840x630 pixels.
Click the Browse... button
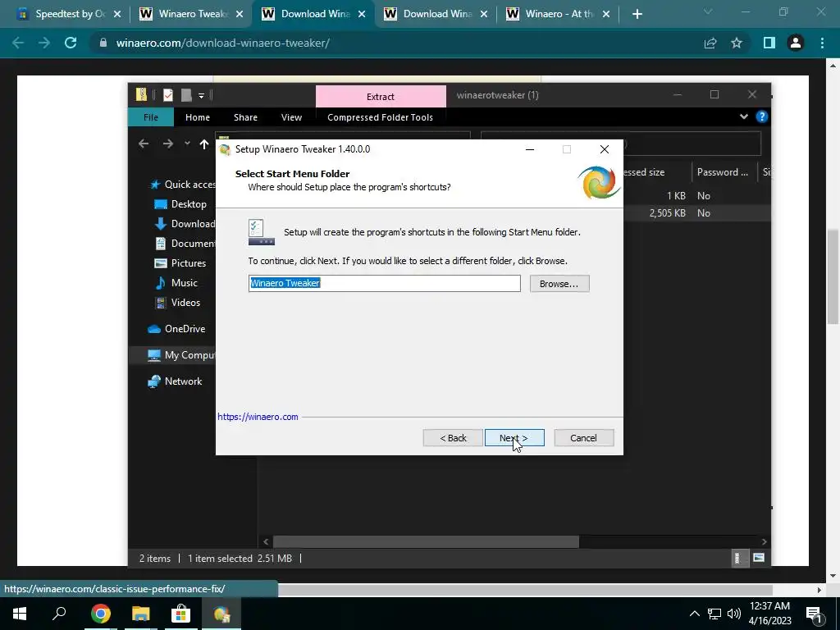[559, 283]
